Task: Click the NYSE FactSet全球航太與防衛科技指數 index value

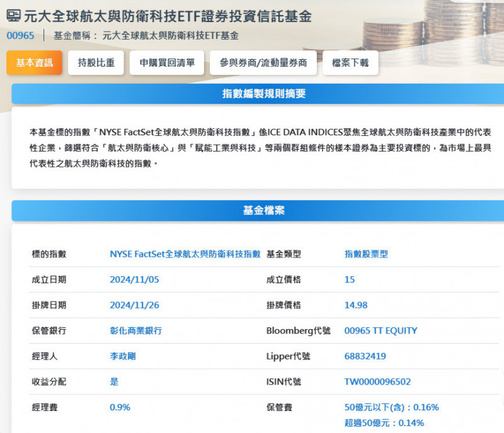Action: tap(185, 254)
